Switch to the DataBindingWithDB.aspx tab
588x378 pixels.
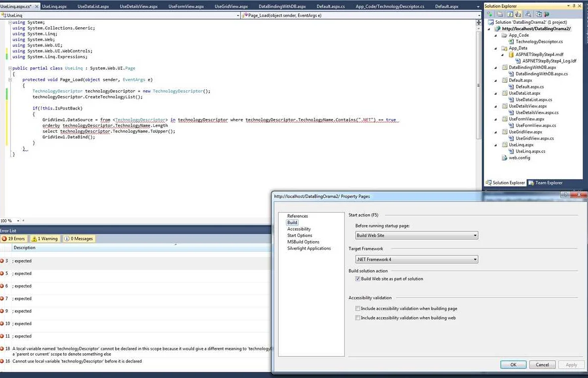[x=282, y=6]
